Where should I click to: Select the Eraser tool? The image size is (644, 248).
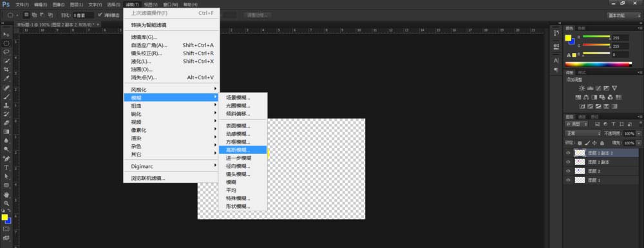click(x=6, y=122)
